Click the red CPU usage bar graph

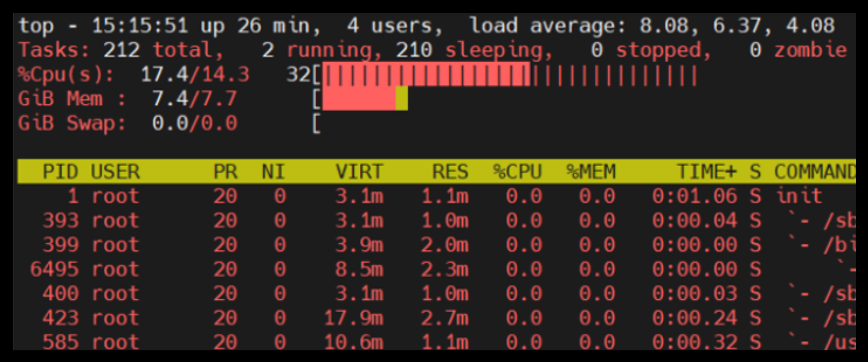coord(426,74)
